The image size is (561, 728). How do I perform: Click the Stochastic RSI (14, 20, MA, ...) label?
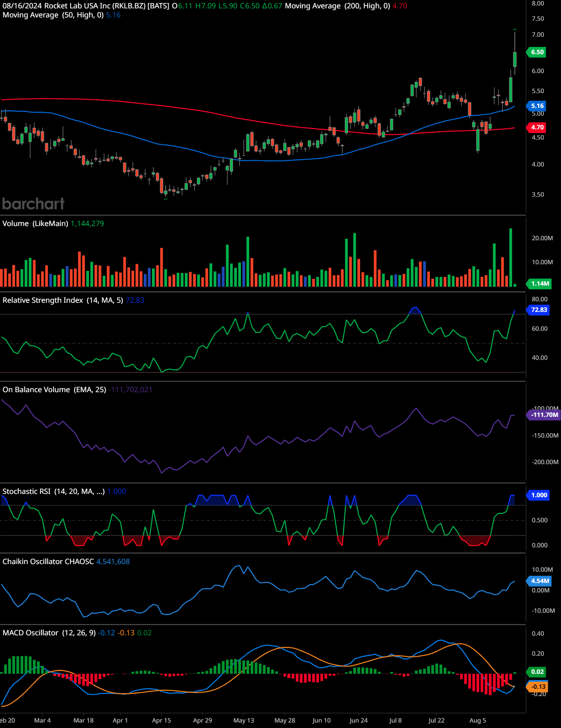[x=54, y=491]
